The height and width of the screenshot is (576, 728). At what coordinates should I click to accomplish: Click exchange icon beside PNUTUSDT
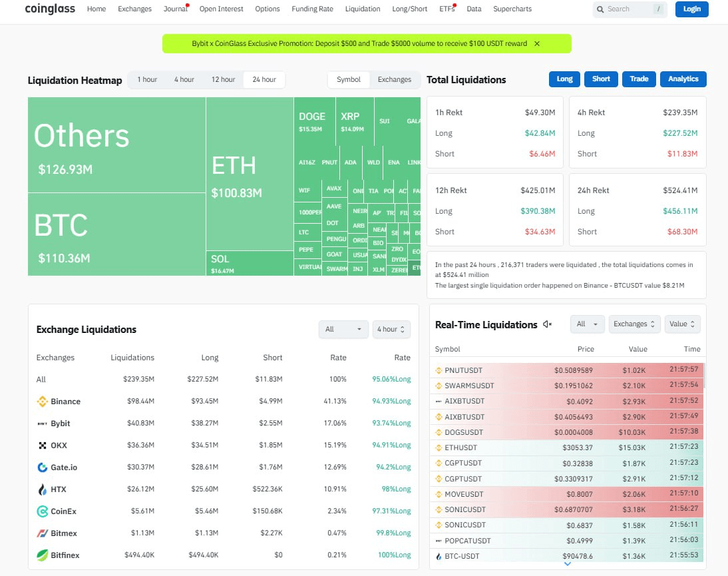[439, 370]
